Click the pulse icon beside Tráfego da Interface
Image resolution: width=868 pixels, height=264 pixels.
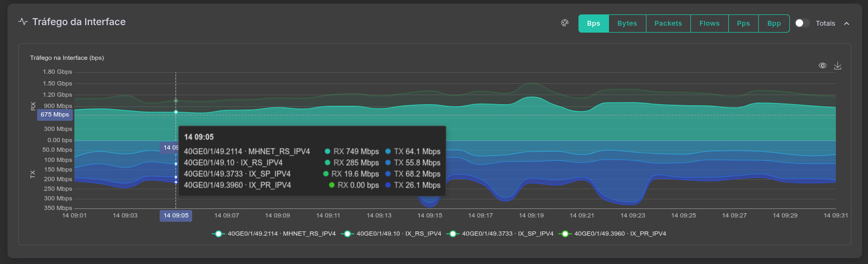(x=23, y=22)
